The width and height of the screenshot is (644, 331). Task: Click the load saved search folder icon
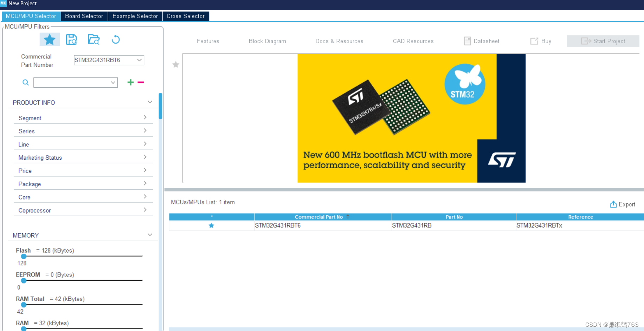pyautogui.click(x=94, y=39)
